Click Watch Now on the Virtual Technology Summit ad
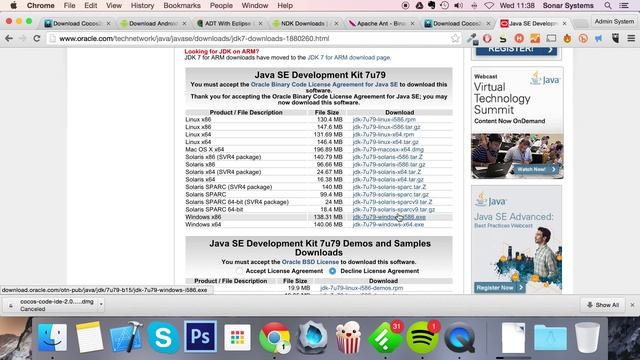This screenshot has height=360, width=640. pos(536,169)
